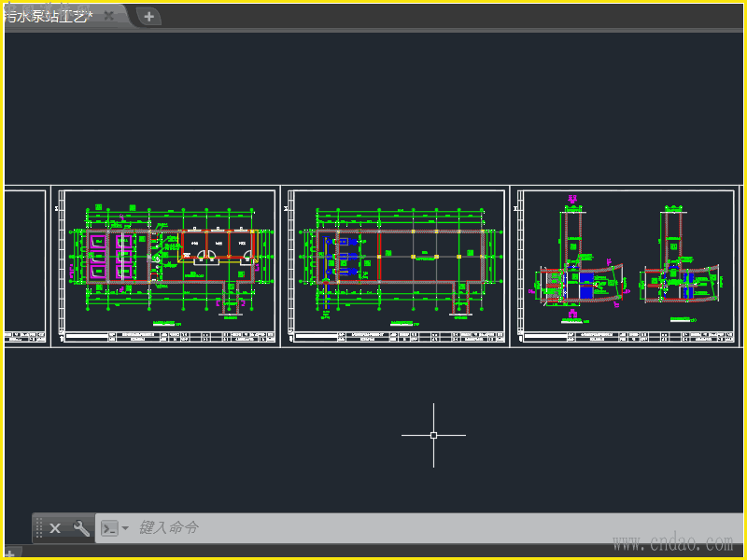Select the middle pump room plan sheet

395,266
